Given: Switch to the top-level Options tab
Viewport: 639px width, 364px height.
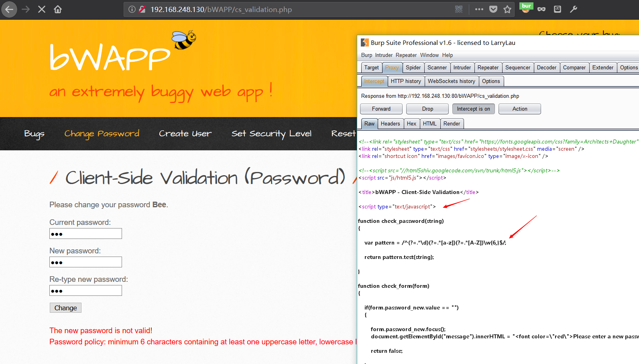Looking at the screenshot, I should (x=628, y=68).
